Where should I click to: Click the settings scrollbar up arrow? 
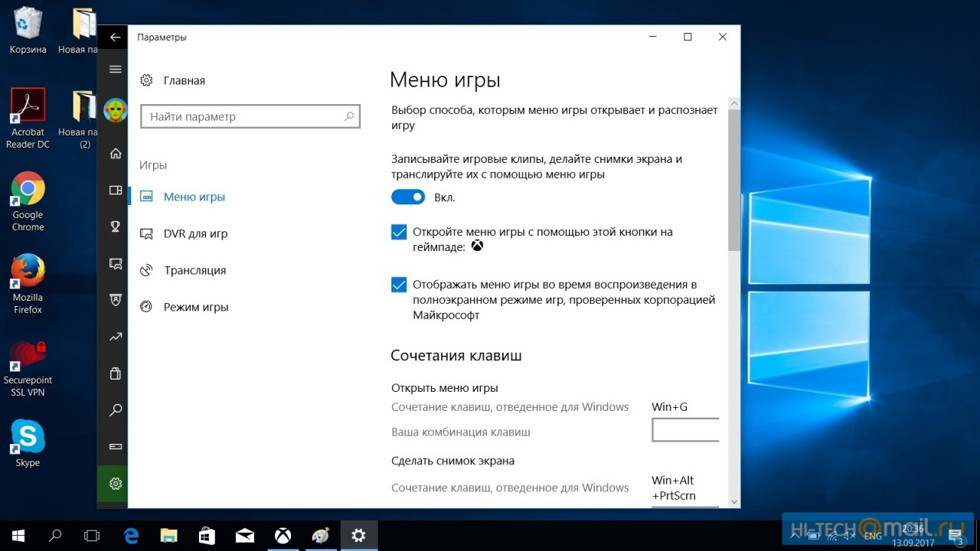pos(734,103)
